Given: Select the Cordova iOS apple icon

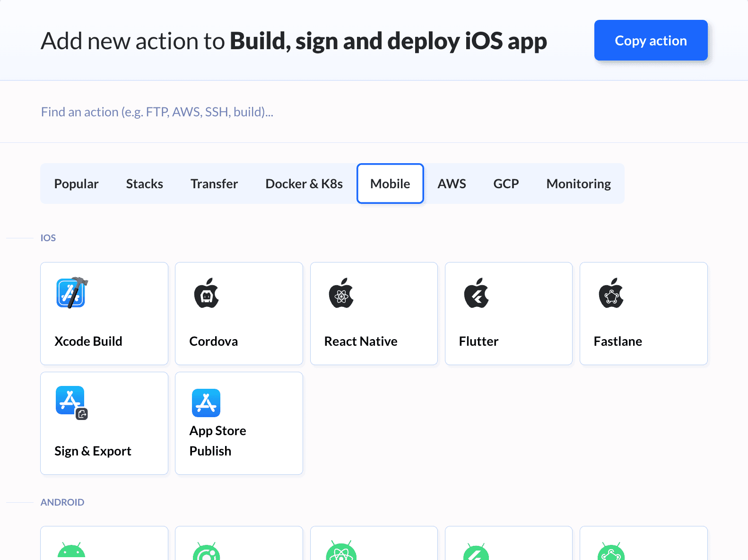Looking at the screenshot, I should coord(207,293).
